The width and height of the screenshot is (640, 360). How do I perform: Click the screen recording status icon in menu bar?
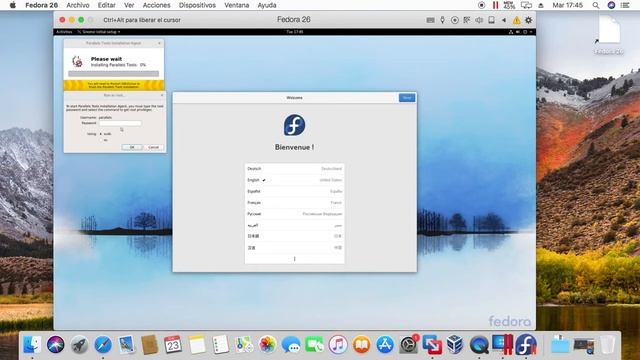(x=482, y=5)
